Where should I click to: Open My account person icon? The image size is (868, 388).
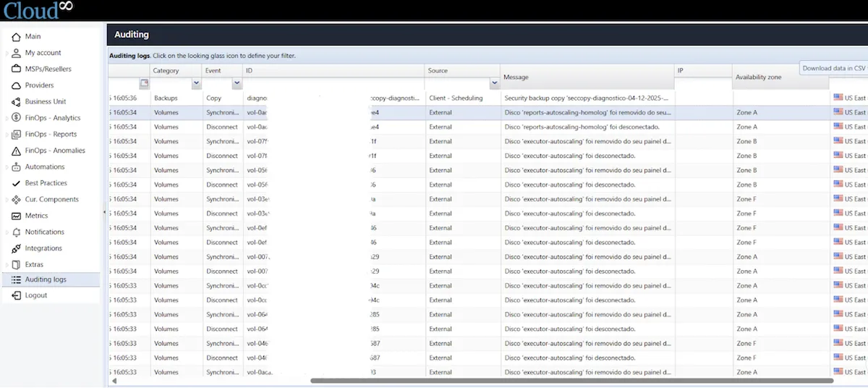pos(17,53)
